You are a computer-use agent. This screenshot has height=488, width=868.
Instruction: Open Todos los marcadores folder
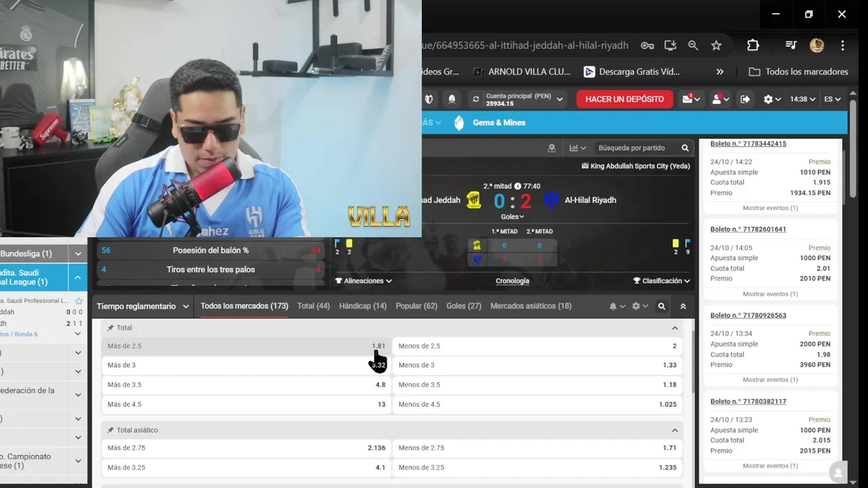click(799, 72)
